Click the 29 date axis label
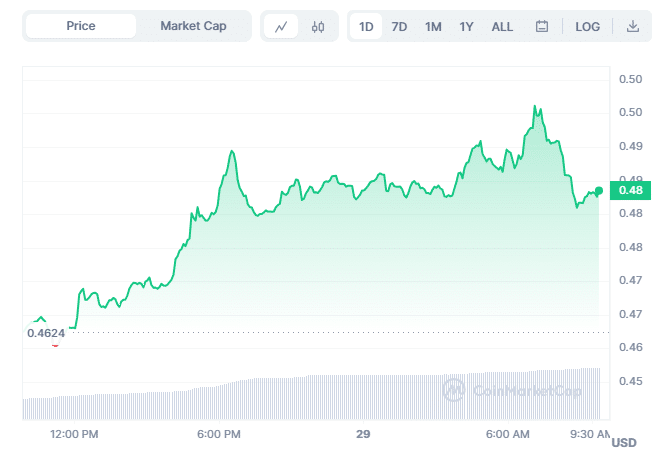664x463 pixels. coord(363,434)
